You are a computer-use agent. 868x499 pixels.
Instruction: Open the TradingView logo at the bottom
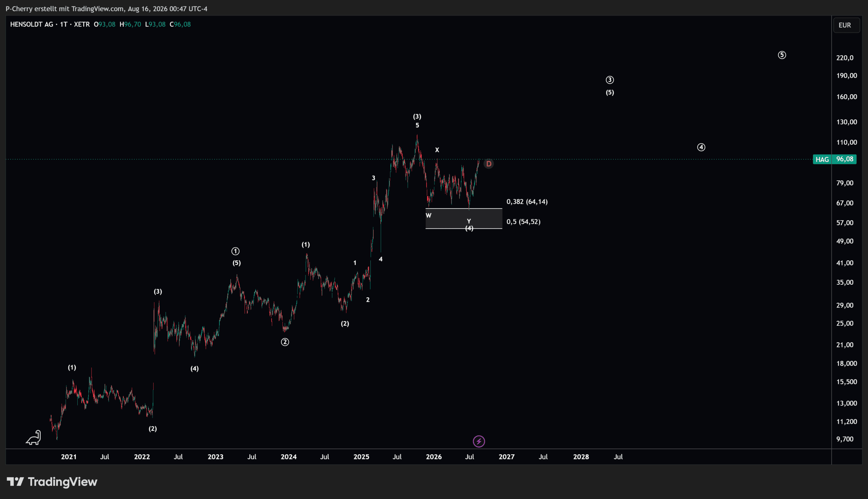pos(52,482)
